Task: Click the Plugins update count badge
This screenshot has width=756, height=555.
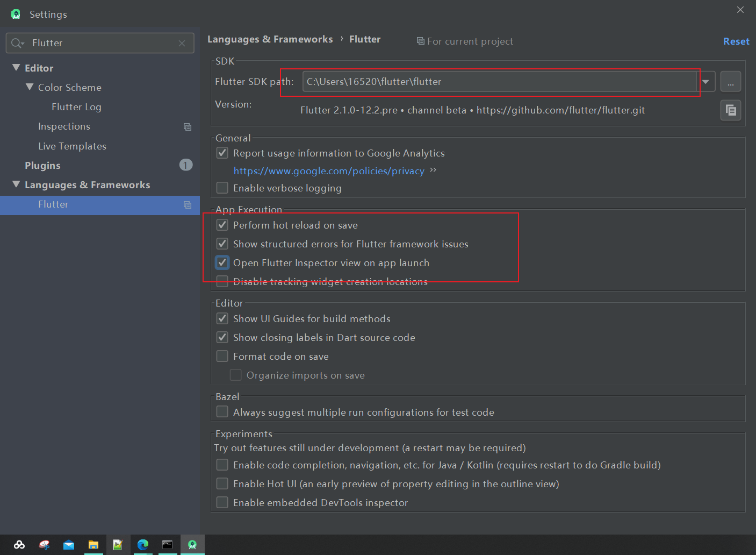Action: pos(186,165)
